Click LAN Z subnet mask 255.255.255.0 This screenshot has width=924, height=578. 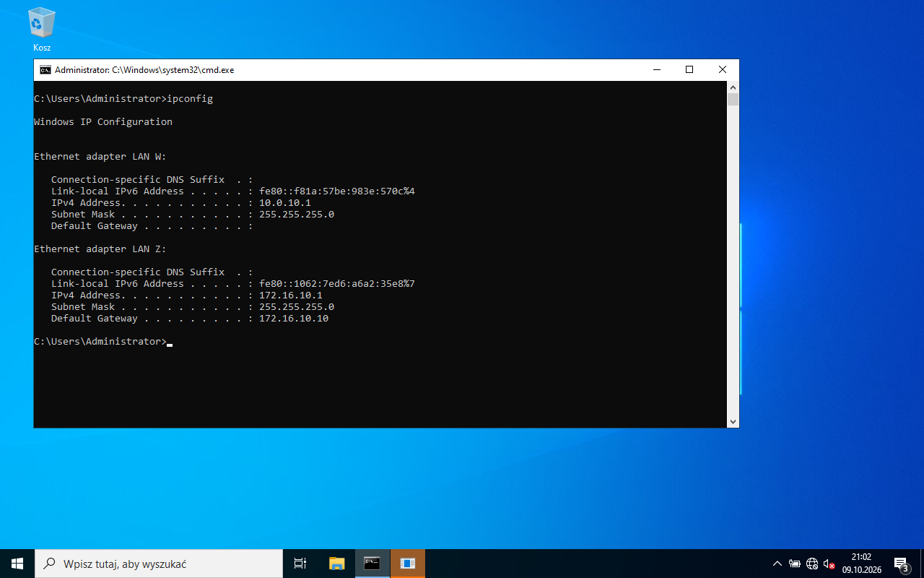tap(297, 307)
